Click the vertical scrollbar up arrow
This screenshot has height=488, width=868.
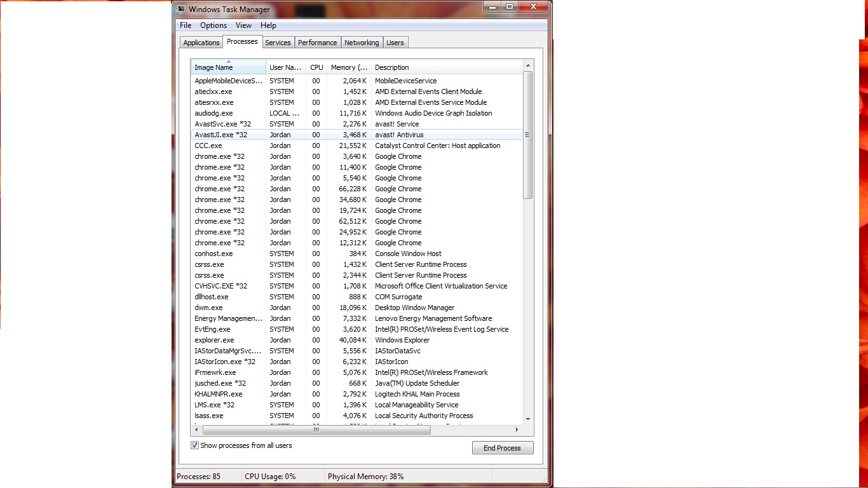[x=528, y=65]
